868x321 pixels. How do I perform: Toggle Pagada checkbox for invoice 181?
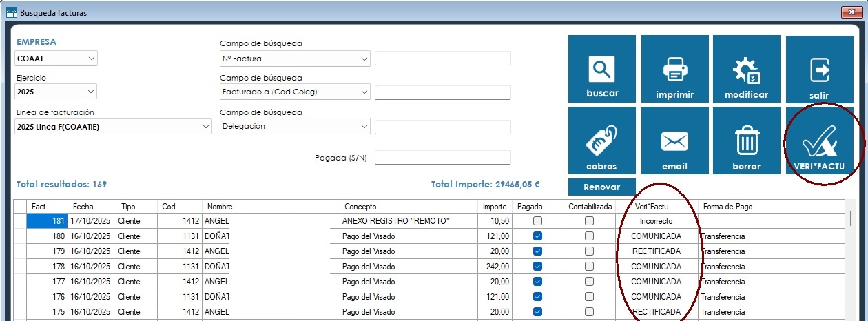(537, 221)
